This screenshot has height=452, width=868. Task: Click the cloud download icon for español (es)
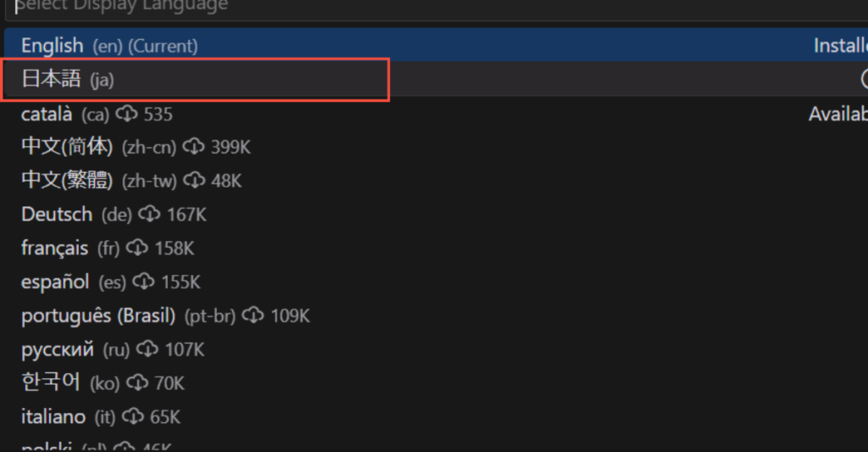(x=144, y=282)
